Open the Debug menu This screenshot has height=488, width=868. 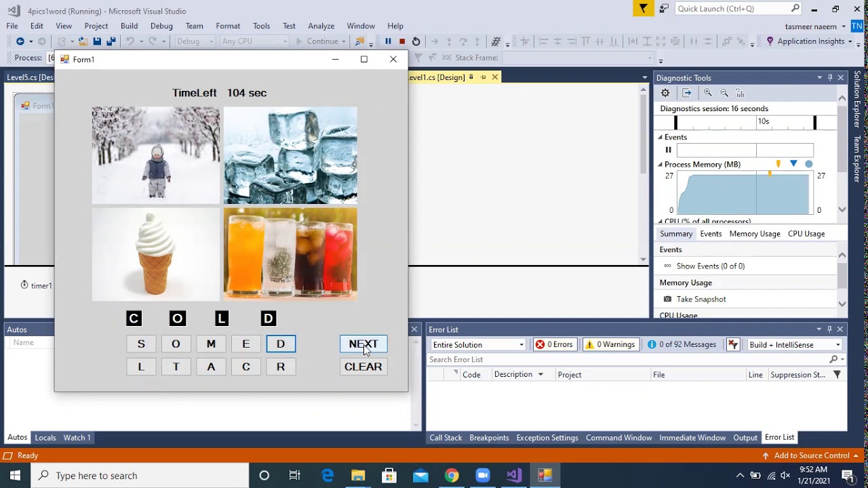tap(161, 26)
